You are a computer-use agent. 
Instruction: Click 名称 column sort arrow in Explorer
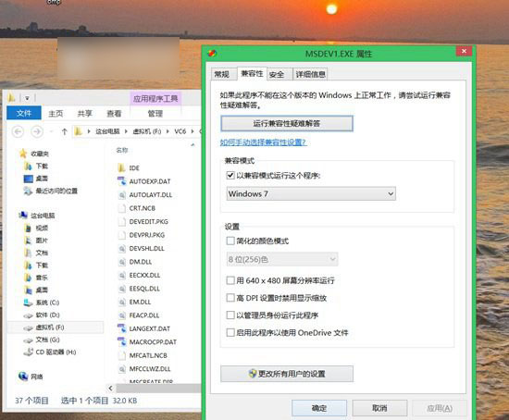[192, 144]
